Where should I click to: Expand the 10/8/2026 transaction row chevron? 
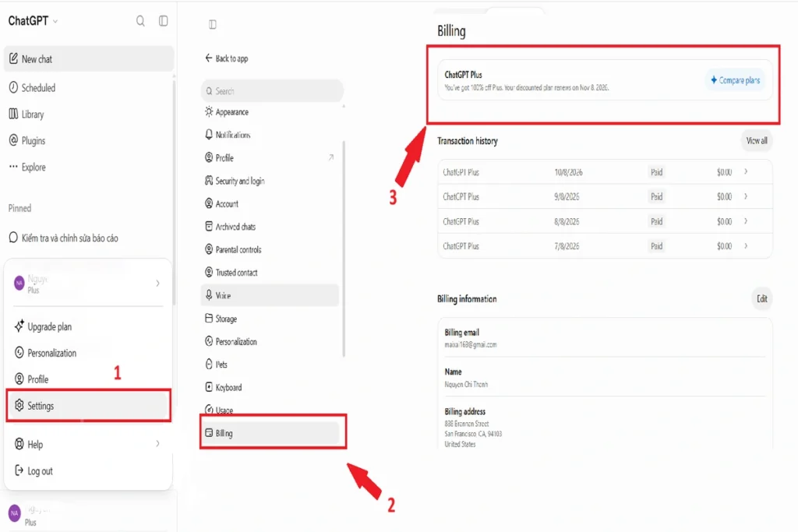click(746, 172)
